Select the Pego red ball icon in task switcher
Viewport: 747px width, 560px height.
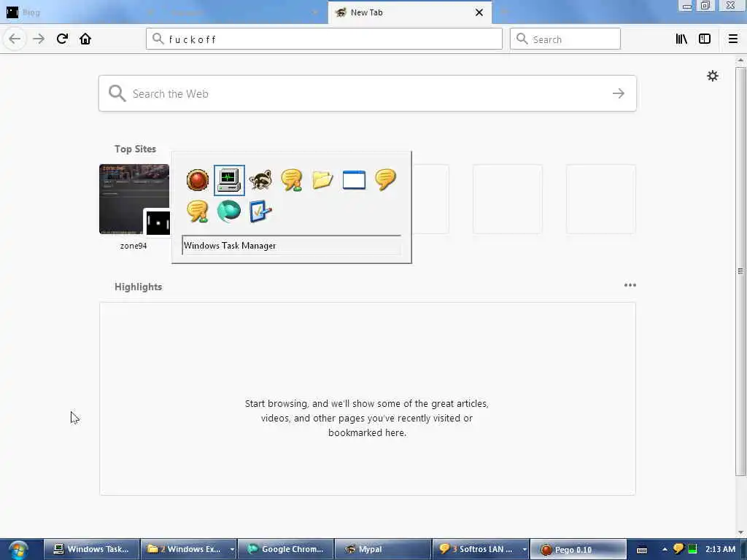pyautogui.click(x=197, y=180)
